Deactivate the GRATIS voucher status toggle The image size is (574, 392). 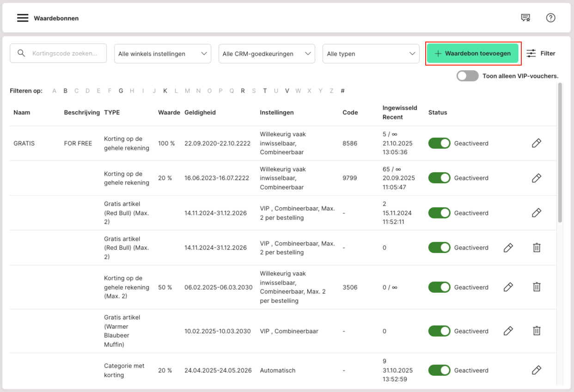pyautogui.click(x=439, y=143)
